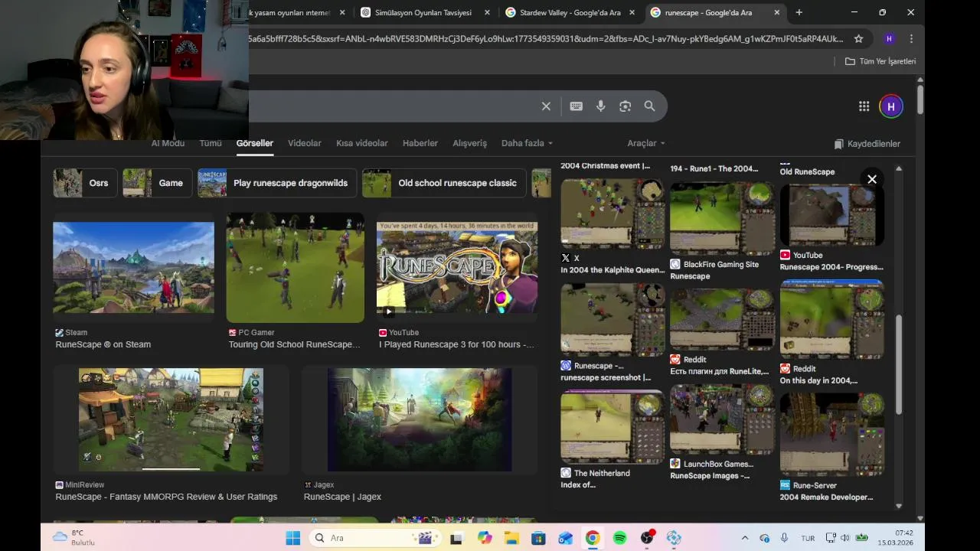980x551 pixels.
Task: Close the image preview side panel
Action: point(872,179)
